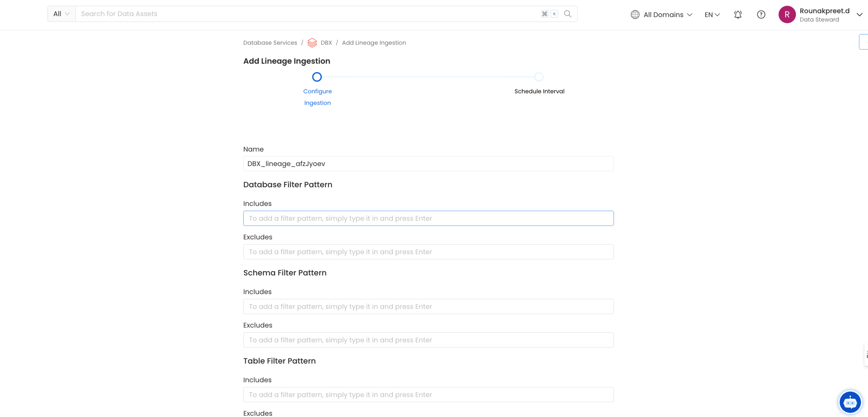Viewport: 868px width, 417px height.
Task: Expand the All Domains dropdown
Action: pyautogui.click(x=667, y=15)
